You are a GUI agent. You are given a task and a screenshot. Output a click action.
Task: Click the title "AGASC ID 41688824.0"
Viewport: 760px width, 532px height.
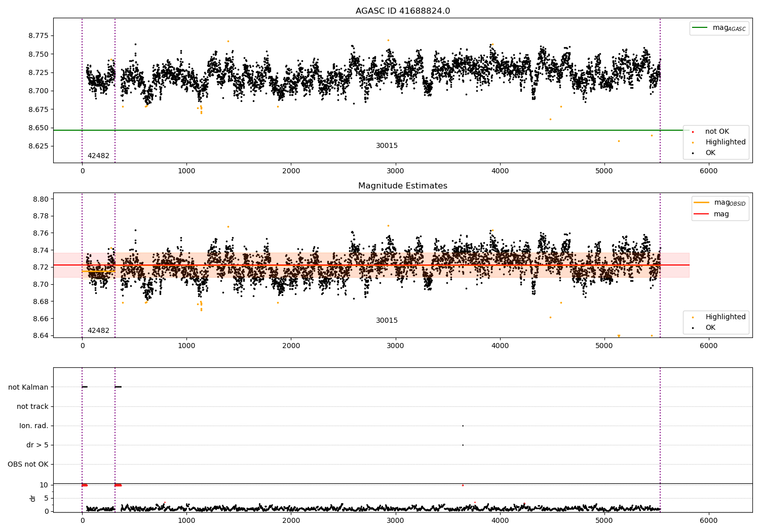pyautogui.click(x=403, y=11)
